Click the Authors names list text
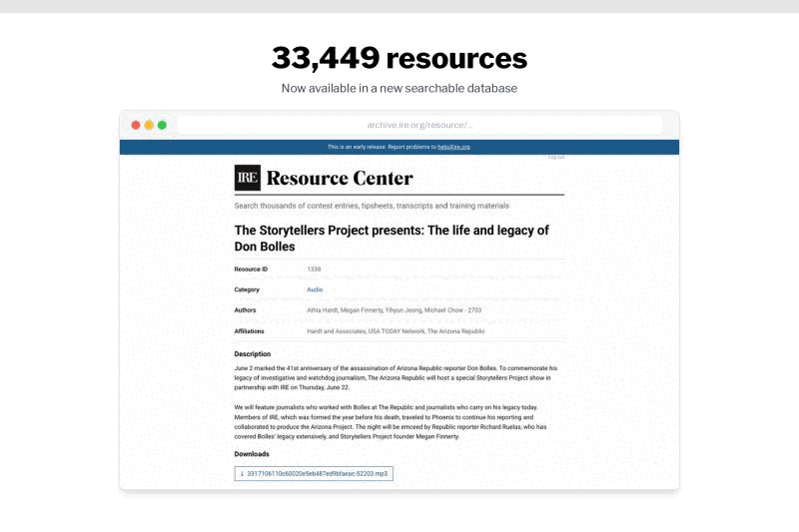Image resolution: width=799 pixels, height=532 pixels. [394, 310]
